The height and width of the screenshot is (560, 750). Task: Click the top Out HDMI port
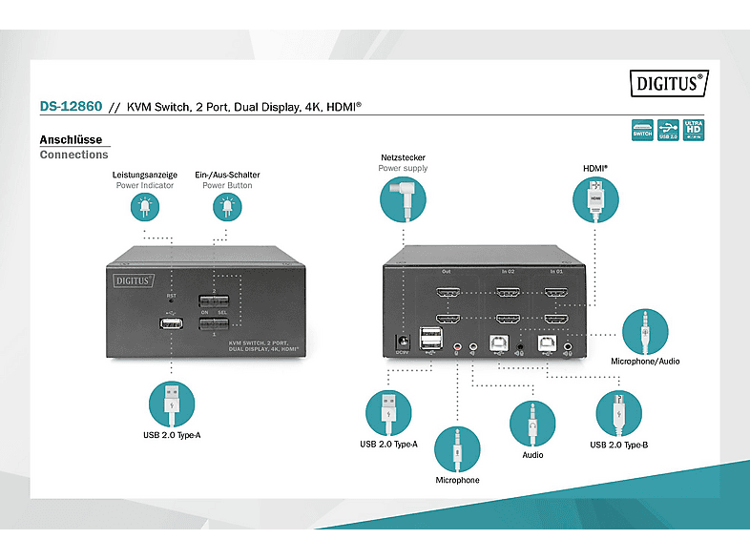448,292
